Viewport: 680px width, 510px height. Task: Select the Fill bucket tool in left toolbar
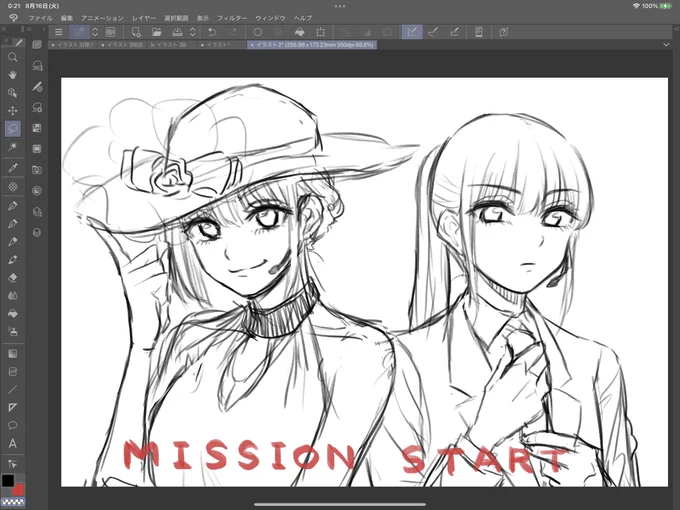(13, 314)
